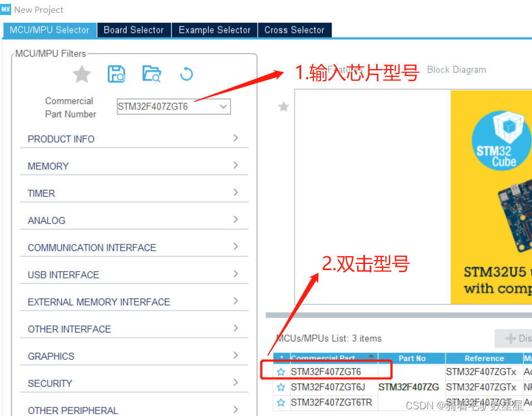The width and height of the screenshot is (532, 416).
Task: Expand the SECURITY filter section
Action: [x=134, y=383]
